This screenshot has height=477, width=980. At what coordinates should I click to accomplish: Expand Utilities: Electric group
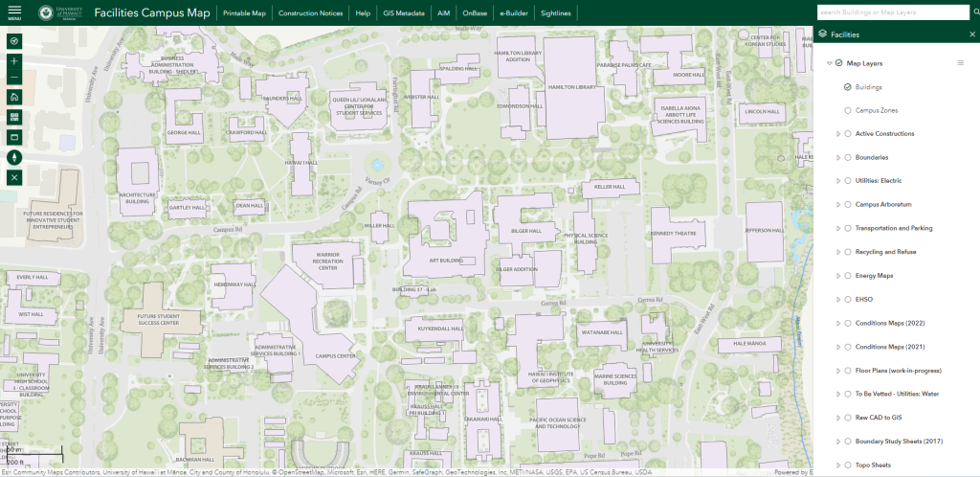(838, 181)
